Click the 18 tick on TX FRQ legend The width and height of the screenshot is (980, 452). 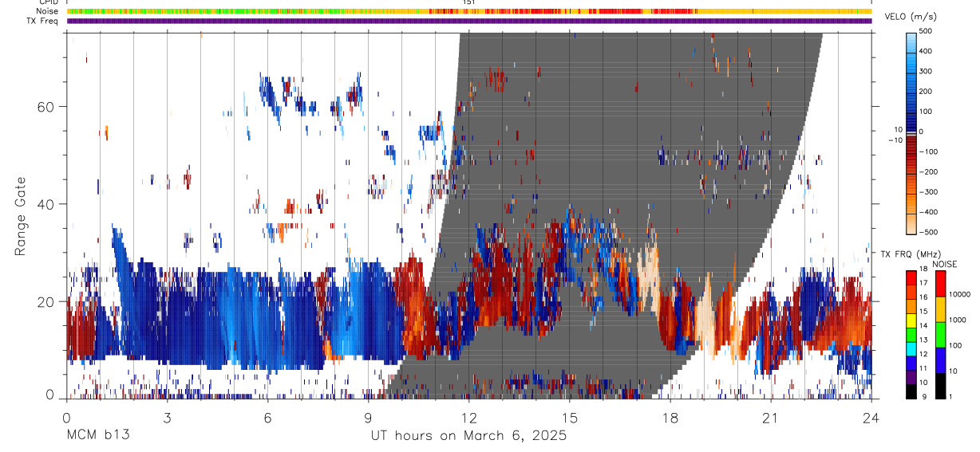(923, 270)
